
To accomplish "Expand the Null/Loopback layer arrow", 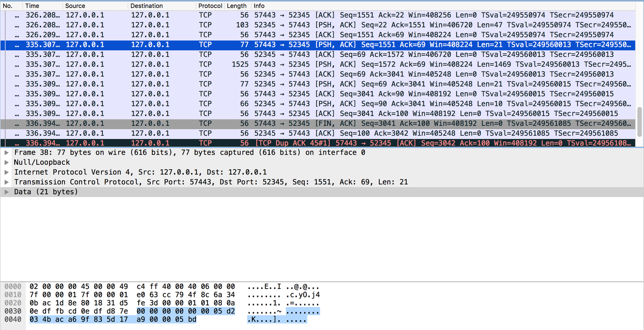I will click(x=6, y=162).
